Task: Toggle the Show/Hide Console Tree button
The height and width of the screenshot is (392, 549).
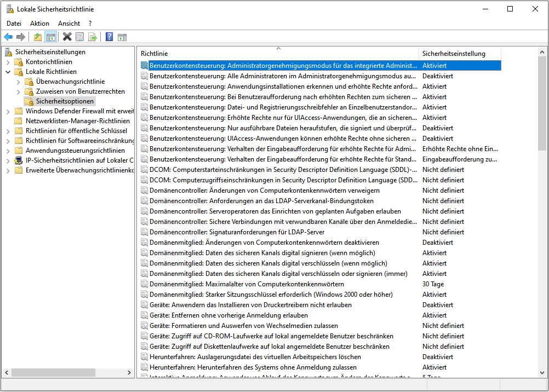Action: [x=50, y=37]
